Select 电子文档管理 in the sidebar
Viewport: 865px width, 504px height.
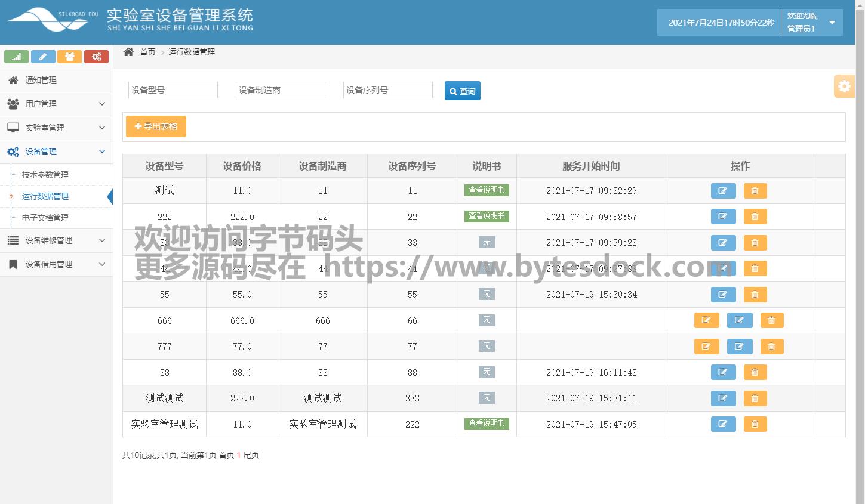(x=45, y=218)
